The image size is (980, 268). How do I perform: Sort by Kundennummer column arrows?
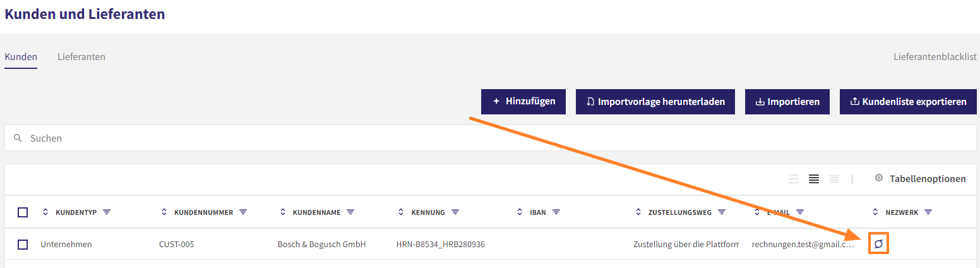[x=164, y=212]
